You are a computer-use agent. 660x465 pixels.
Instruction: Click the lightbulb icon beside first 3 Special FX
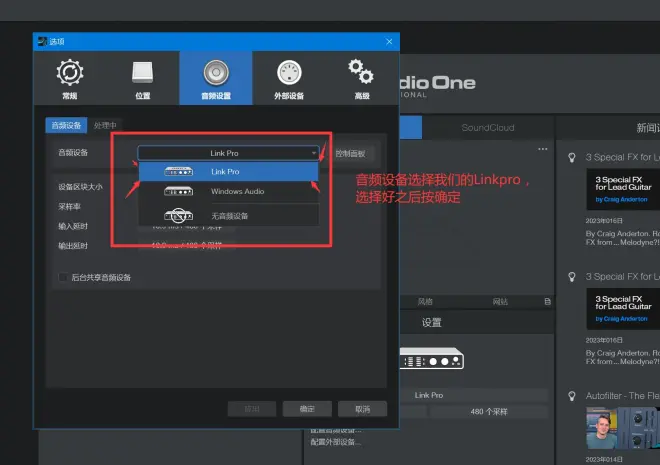coord(572,158)
